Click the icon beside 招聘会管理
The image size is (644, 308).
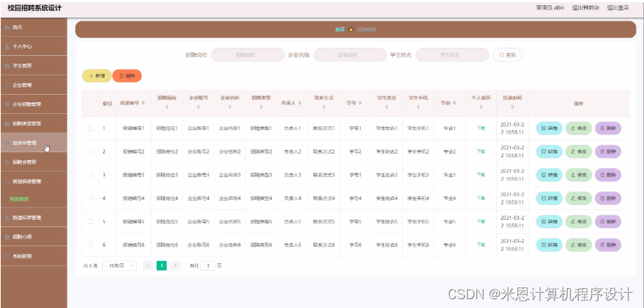pos(7,162)
